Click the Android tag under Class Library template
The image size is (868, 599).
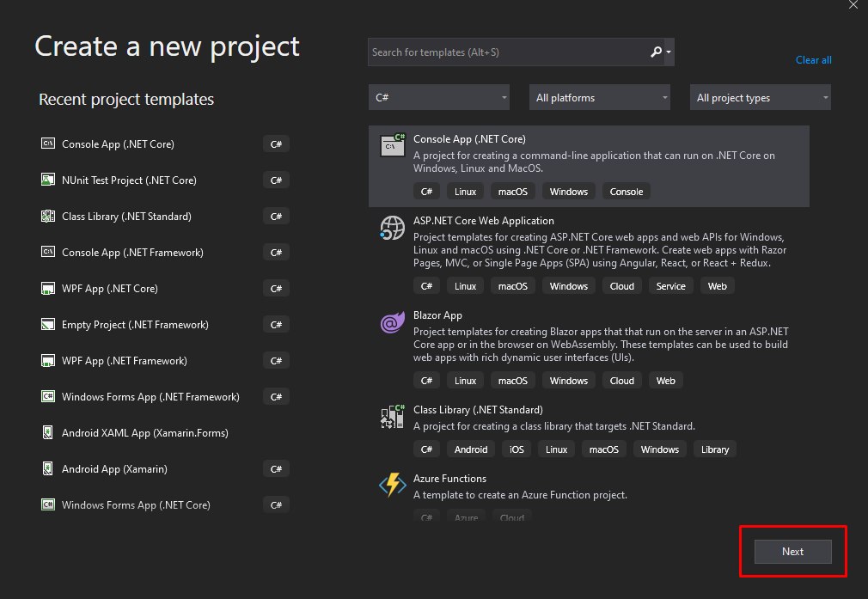(471, 449)
